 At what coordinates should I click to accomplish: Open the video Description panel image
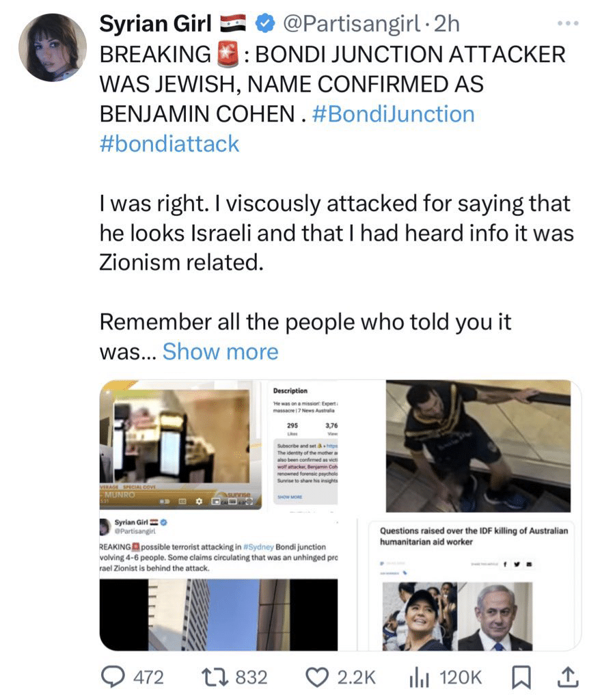[305, 444]
